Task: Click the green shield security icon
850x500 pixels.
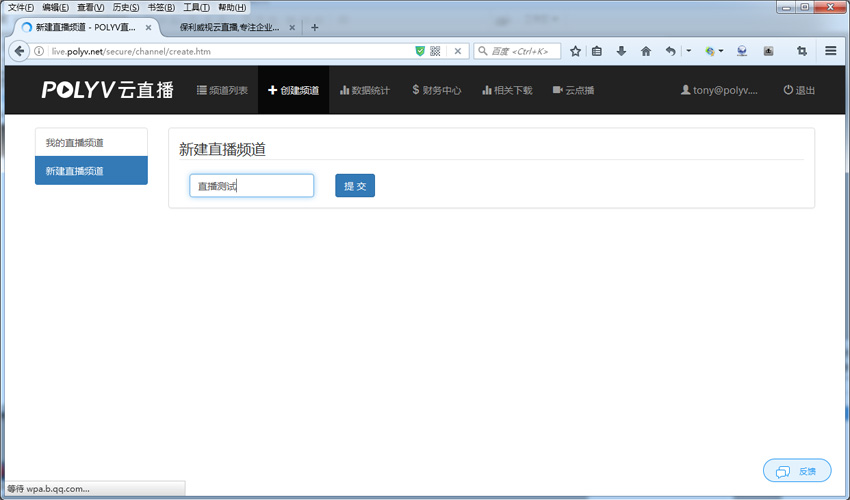Action: [x=420, y=51]
